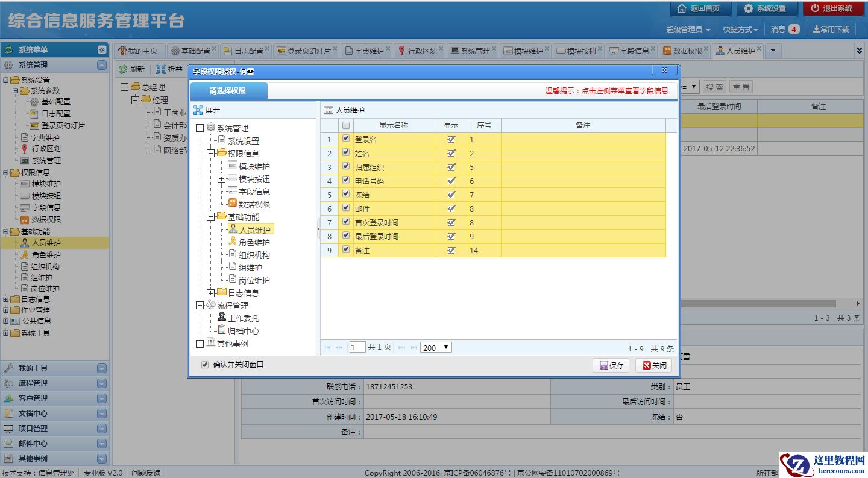The height and width of the screenshot is (478, 868).
Task: Switch to the 数据权限 tab
Action: pos(687,51)
